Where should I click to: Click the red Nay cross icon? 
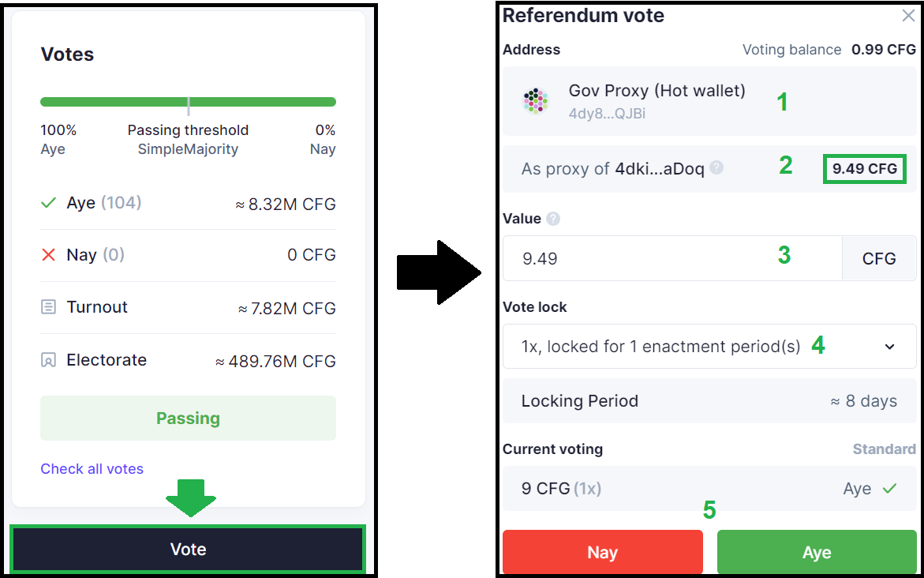click(48, 255)
